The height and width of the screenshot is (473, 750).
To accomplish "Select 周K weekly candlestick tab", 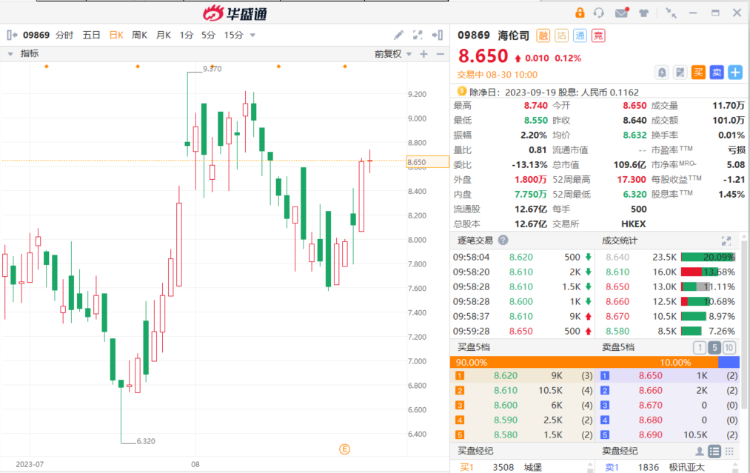I will click(139, 35).
